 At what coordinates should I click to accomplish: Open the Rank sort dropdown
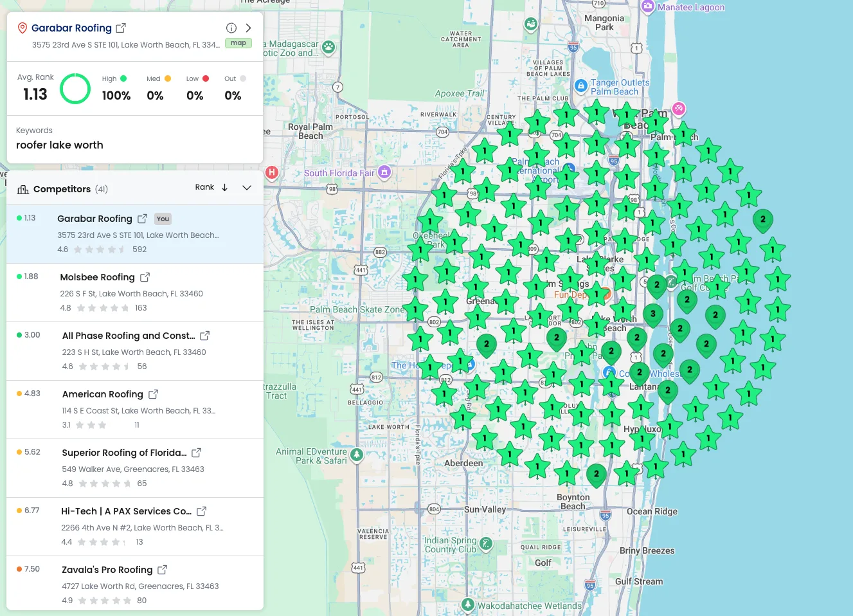(x=204, y=187)
